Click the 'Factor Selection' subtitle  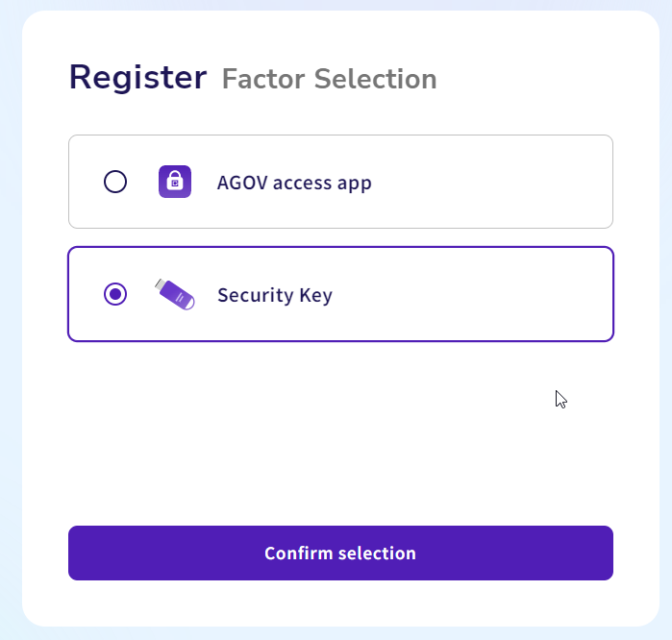[329, 79]
